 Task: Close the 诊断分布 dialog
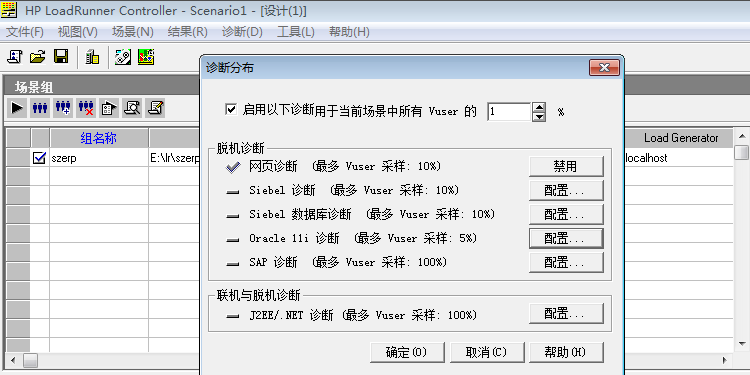point(604,68)
